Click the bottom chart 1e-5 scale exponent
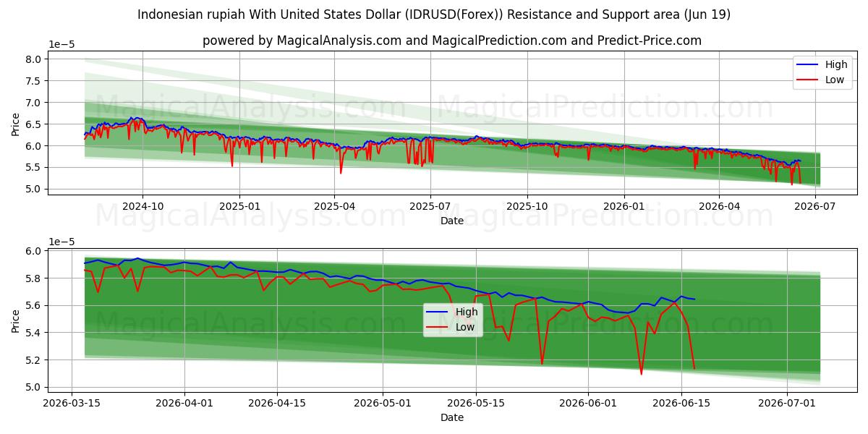Screen dimensions: 868x434 pyautogui.click(x=63, y=242)
